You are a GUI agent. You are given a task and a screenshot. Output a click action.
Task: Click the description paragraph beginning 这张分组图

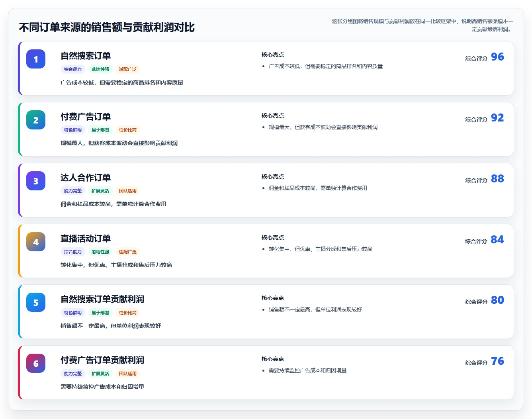pos(422,25)
